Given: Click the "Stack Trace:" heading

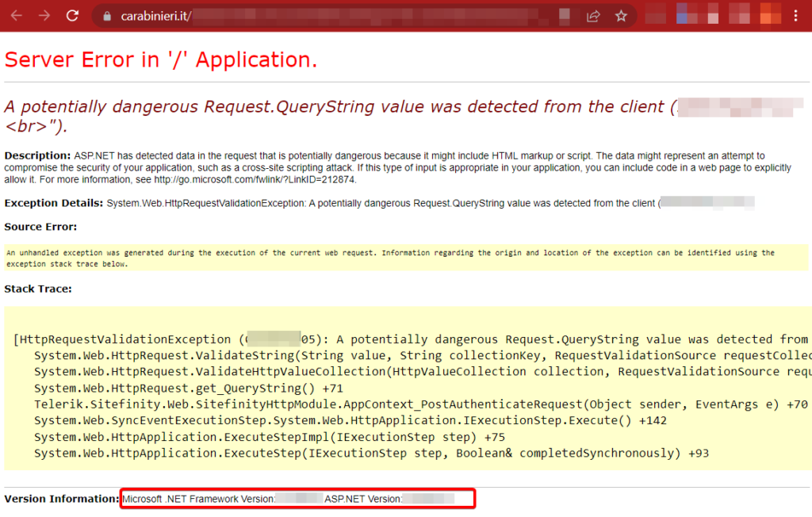Looking at the screenshot, I should 38,289.
